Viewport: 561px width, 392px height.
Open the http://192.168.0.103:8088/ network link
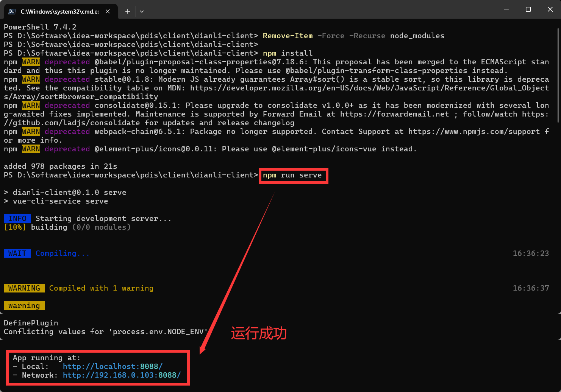[x=122, y=375]
